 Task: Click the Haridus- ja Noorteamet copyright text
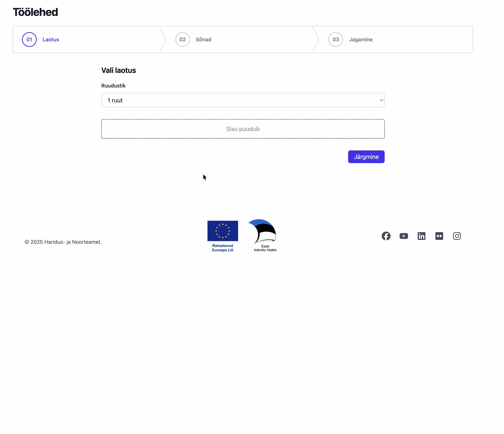63,242
